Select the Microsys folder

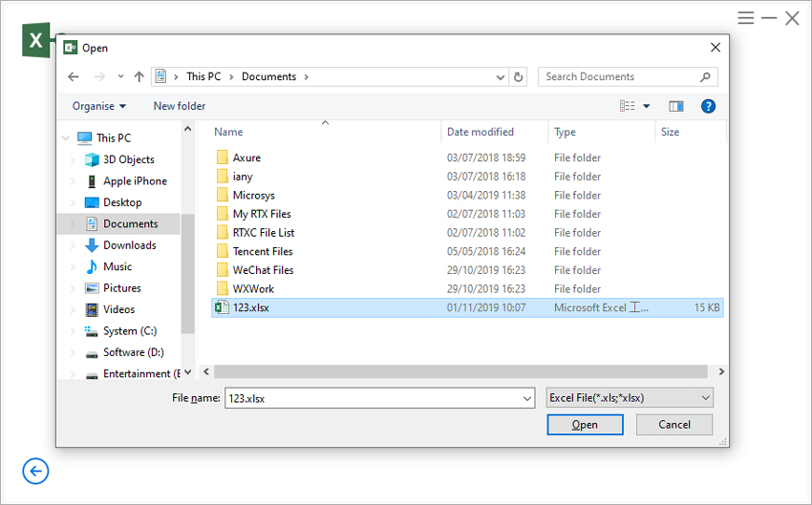tap(253, 195)
